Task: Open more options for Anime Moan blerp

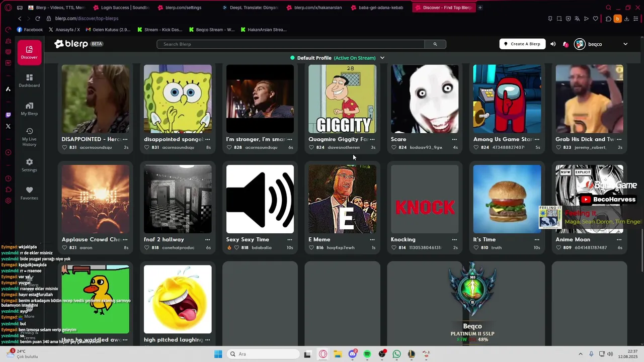Action: point(619,239)
